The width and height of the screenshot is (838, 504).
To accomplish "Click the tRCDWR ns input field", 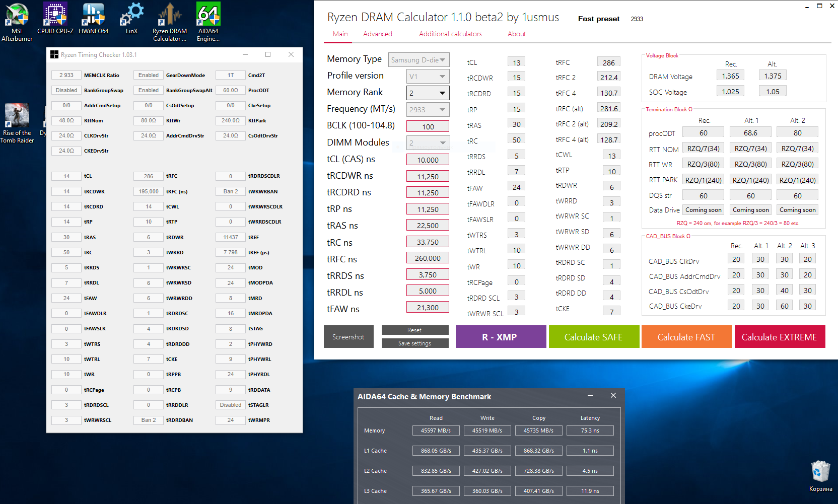I will coord(428,176).
